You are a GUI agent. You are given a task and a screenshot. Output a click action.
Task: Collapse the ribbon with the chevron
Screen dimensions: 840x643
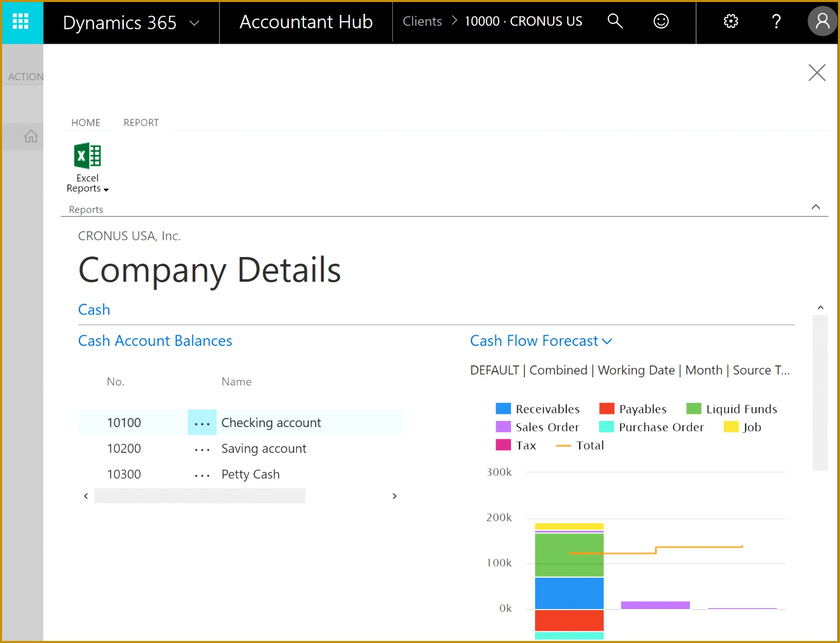click(x=815, y=207)
